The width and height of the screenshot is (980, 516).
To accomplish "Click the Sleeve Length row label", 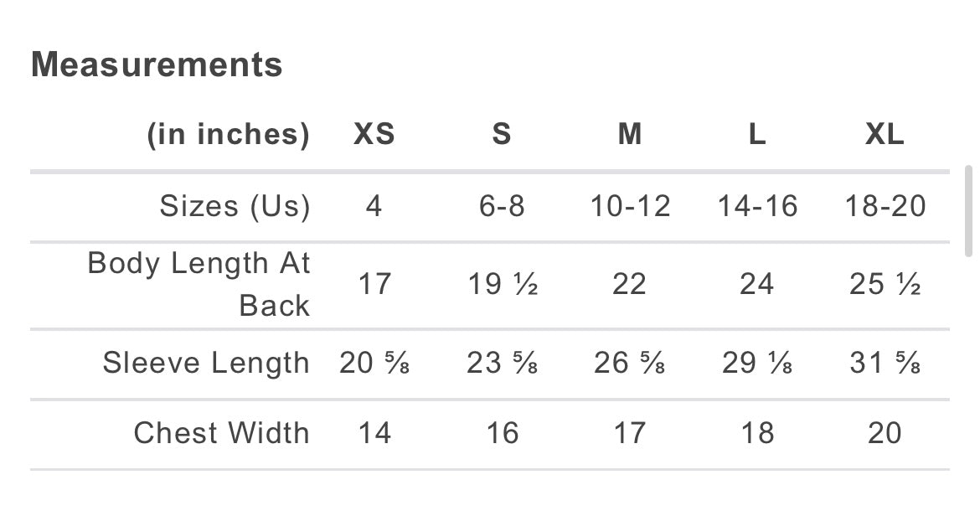I will [x=206, y=364].
